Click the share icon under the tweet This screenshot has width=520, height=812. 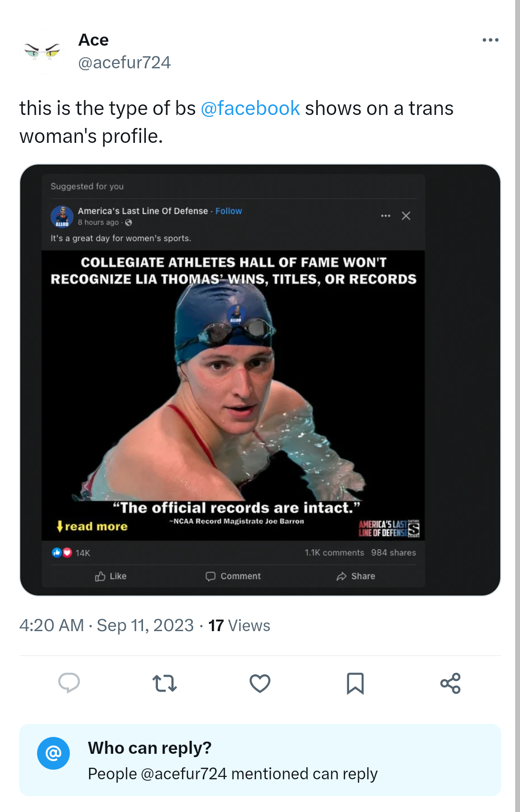pyautogui.click(x=451, y=683)
